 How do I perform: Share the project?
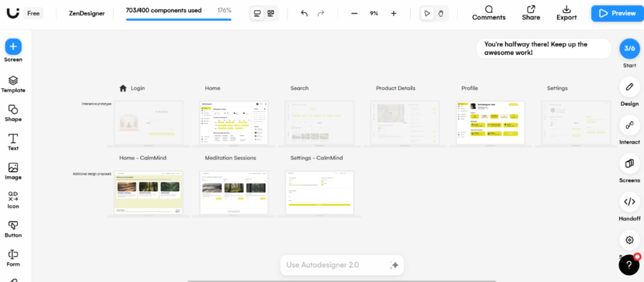point(531,13)
